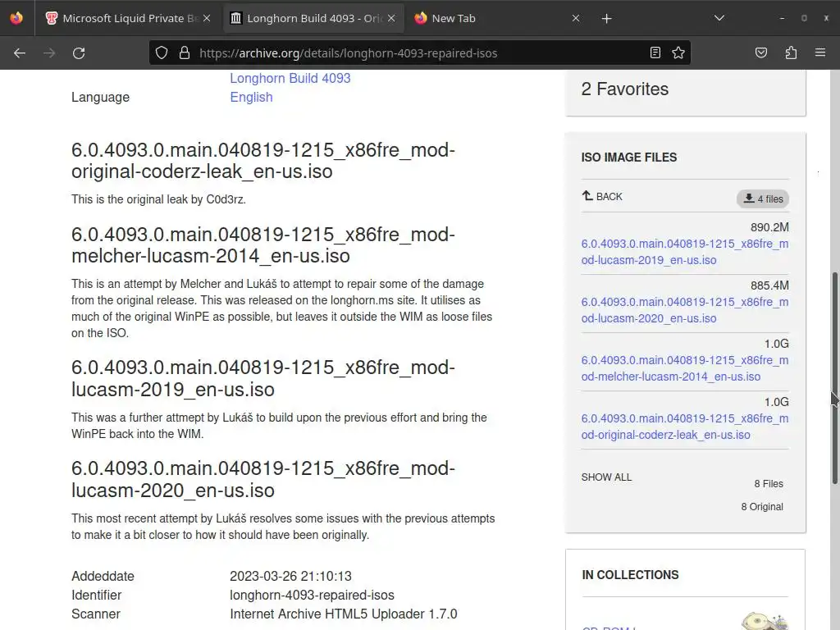Click SHOW ALL files link
Screen dimensions: 840x630
point(606,477)
